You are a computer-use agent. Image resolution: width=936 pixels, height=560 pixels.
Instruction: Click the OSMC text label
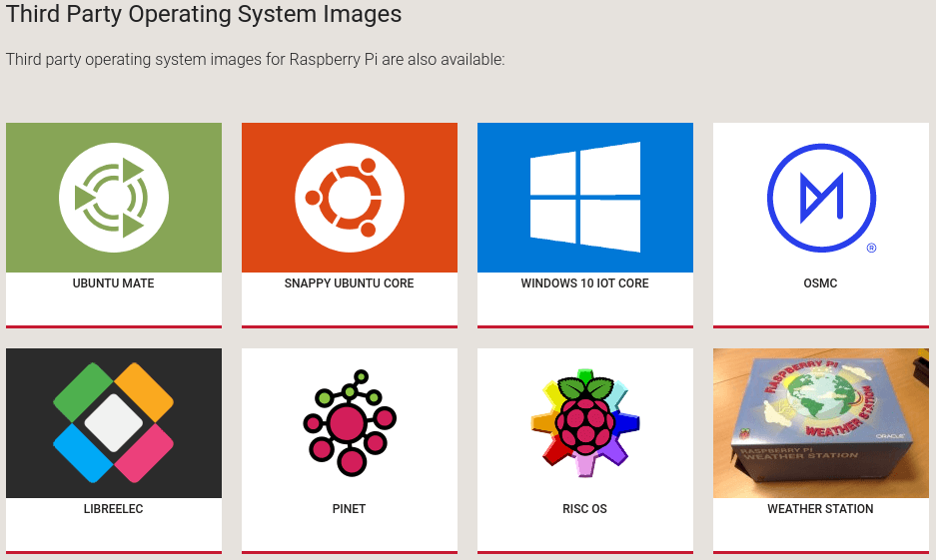[821, 283]
